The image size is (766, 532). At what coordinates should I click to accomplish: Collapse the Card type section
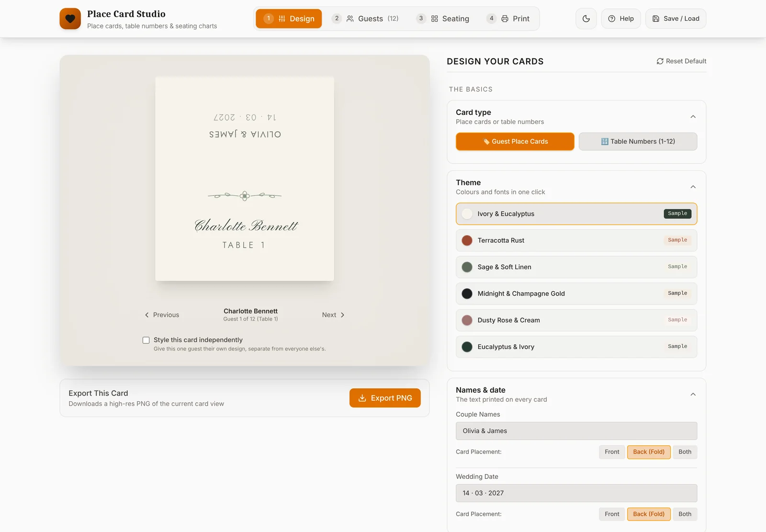(693, 117)
